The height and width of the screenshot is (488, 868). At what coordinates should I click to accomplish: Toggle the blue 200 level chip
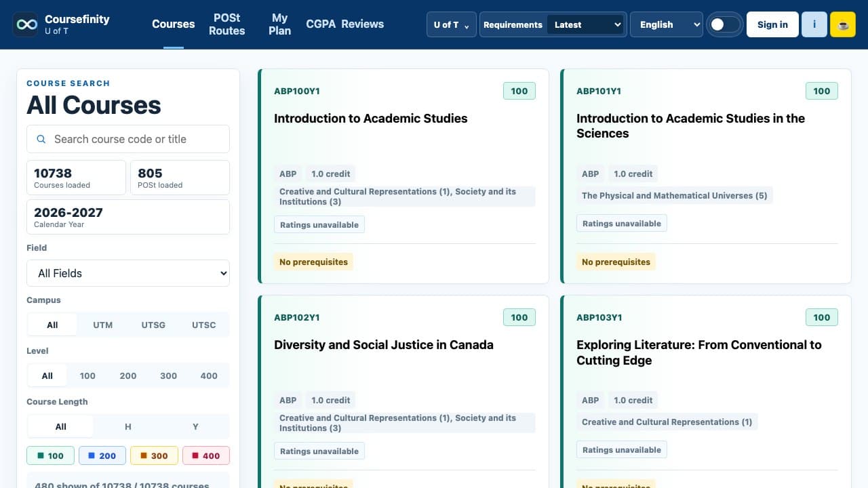tap(102, 455)
